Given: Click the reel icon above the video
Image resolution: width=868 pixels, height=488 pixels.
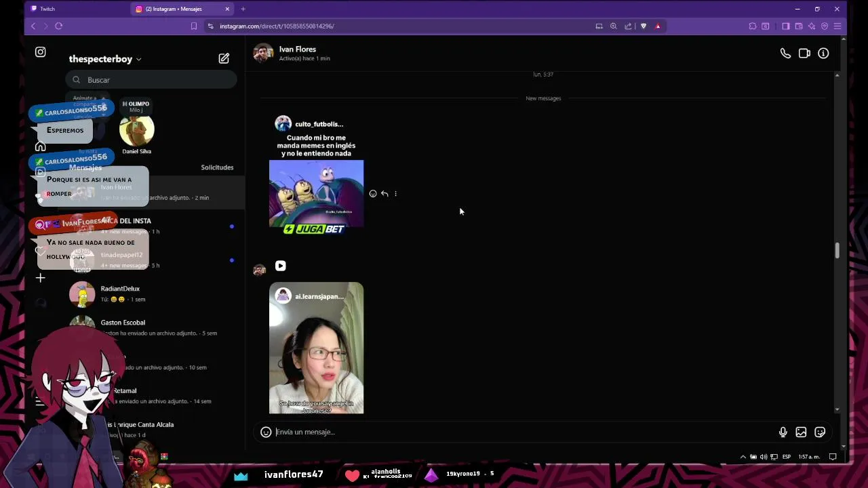Looking at the screenshot, I should pos(281,266).
